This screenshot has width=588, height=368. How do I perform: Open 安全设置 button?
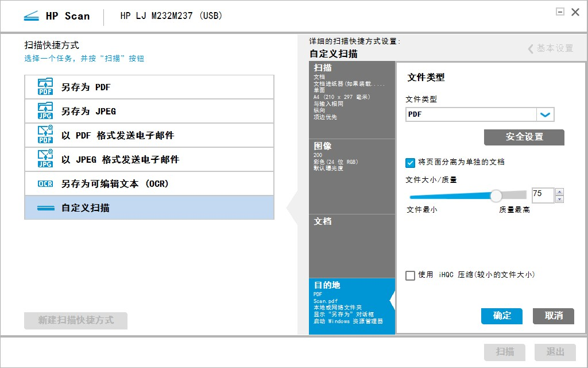point(524,137)
